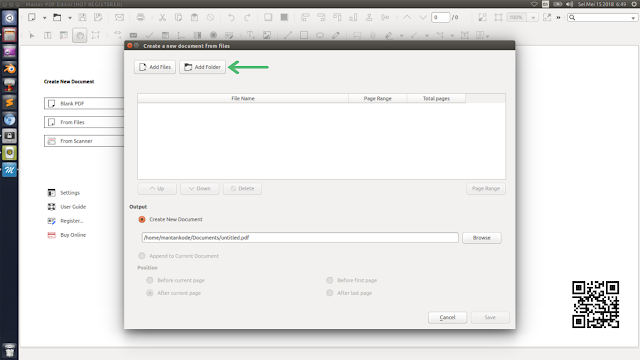The image size is (640, 360).
Task: Click the page number input field
Action: coord(440,17)
